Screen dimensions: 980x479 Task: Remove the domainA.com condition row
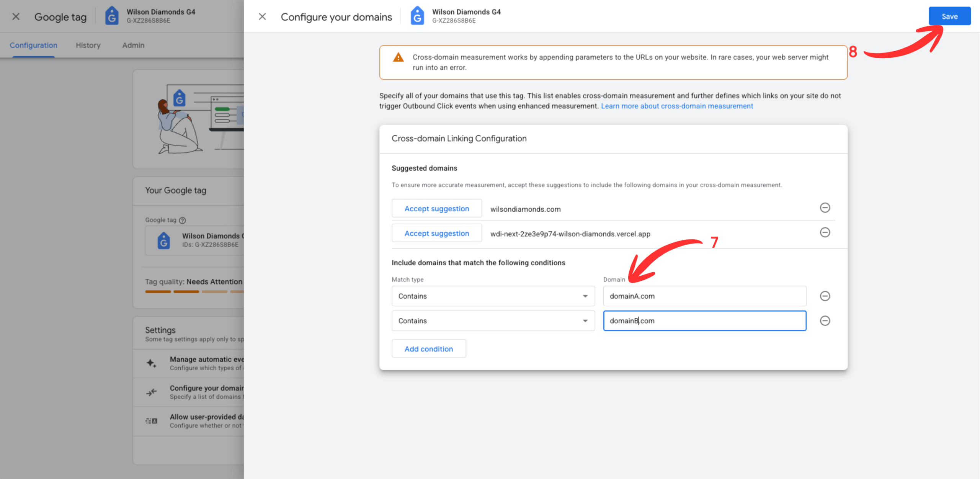pyautogui.click(x=825, y=296)
